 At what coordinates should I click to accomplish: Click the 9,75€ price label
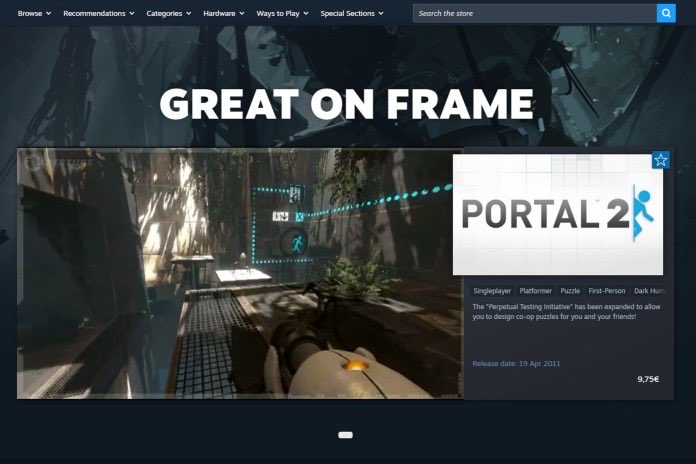coord(648,379)
